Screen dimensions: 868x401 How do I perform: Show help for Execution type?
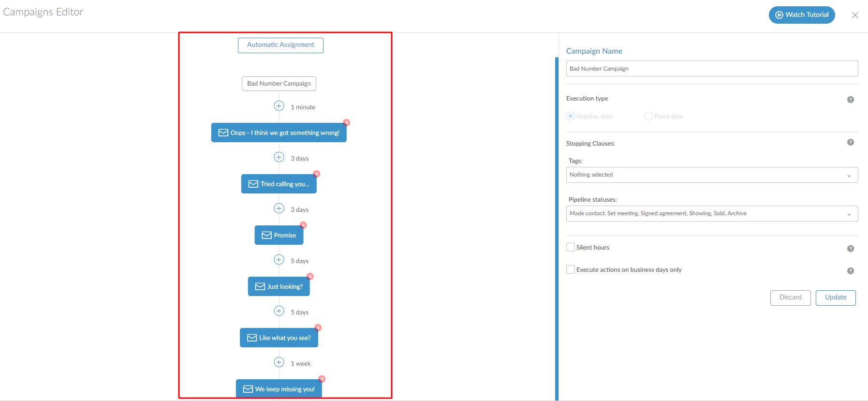[851, 100]
